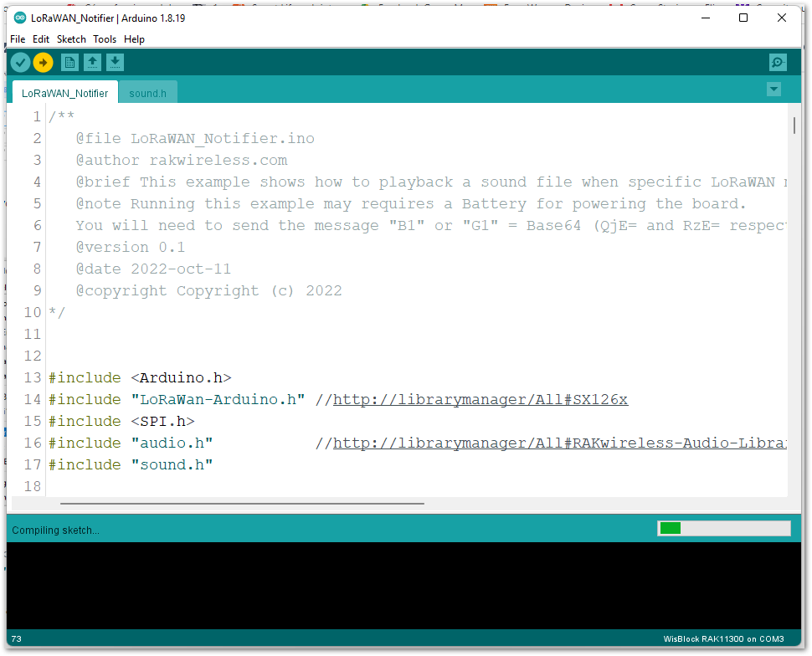The width and height of the screenshot is (812, 656).
Task: Click the '#include <Arduino.h>' line
Action: coord(140,378)
